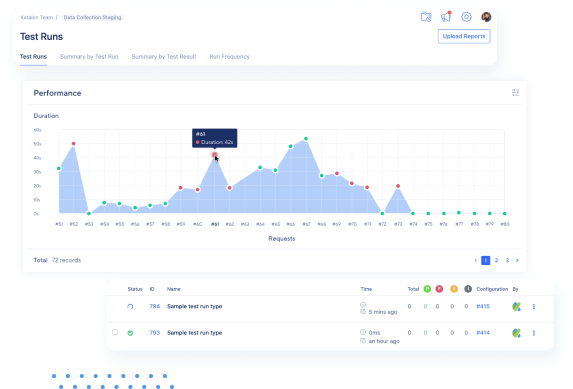Click the 'an hour ago' timestamp

384,341
